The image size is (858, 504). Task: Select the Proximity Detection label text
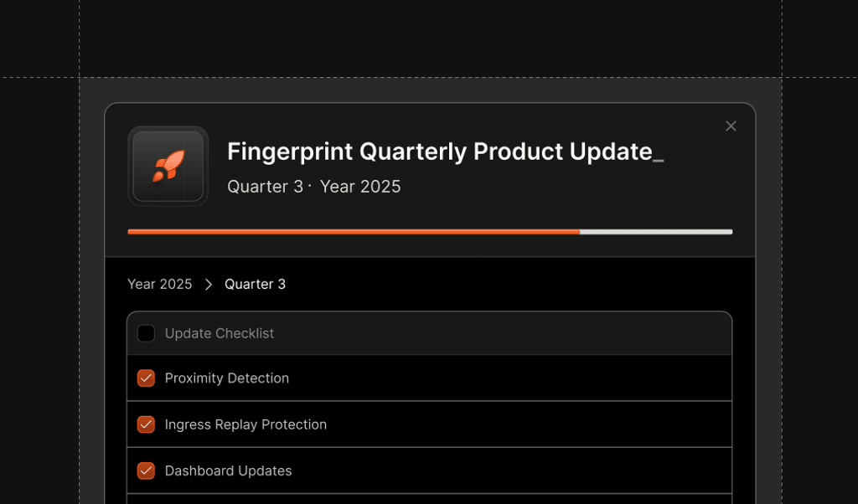pos(228,378)
